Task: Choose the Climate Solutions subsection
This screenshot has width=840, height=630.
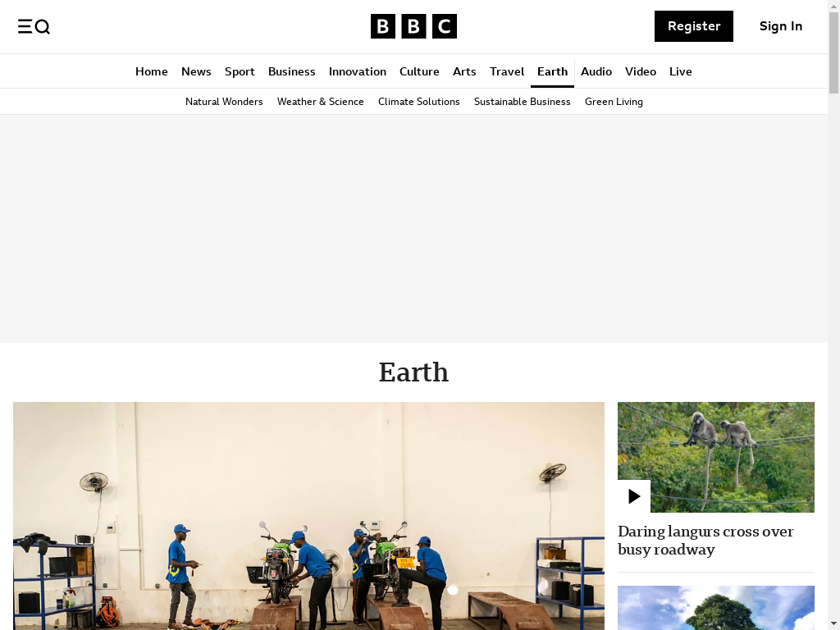Action: pos(419,102)
